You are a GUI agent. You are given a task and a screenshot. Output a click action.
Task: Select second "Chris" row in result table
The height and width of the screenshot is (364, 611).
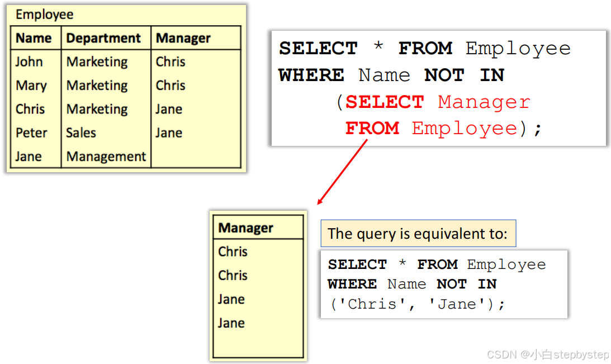coord(233,276)
